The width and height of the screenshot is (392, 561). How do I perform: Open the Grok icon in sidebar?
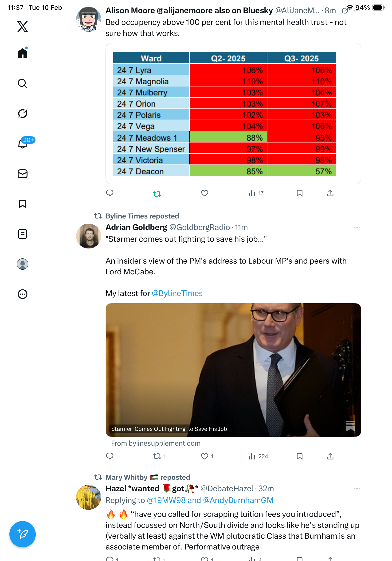click(23, 114)
